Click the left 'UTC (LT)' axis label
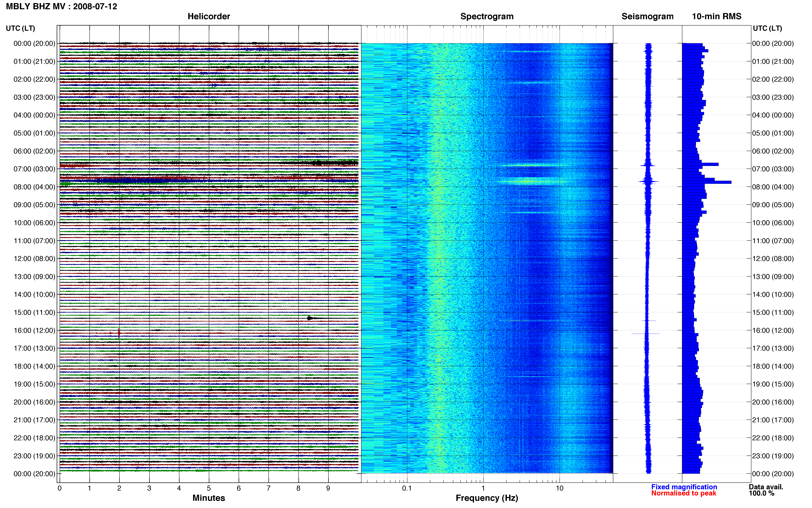 21,28
